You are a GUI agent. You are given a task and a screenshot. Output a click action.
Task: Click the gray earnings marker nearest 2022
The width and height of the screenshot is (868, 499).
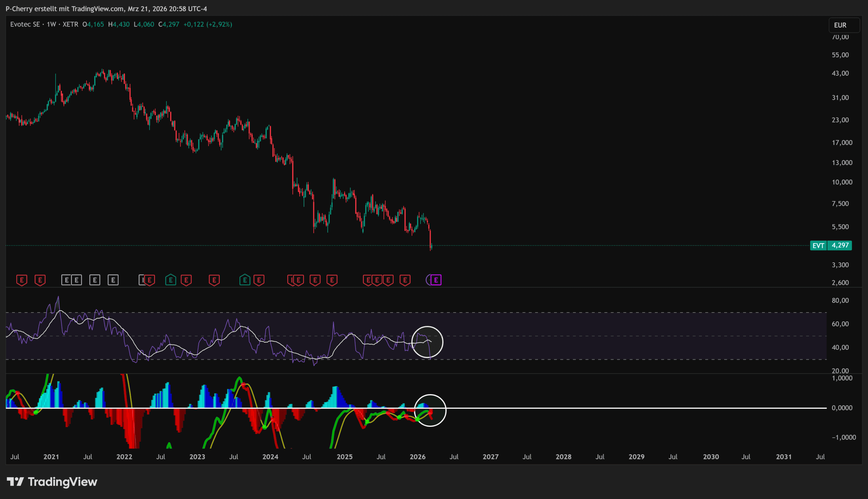[113, 280]
